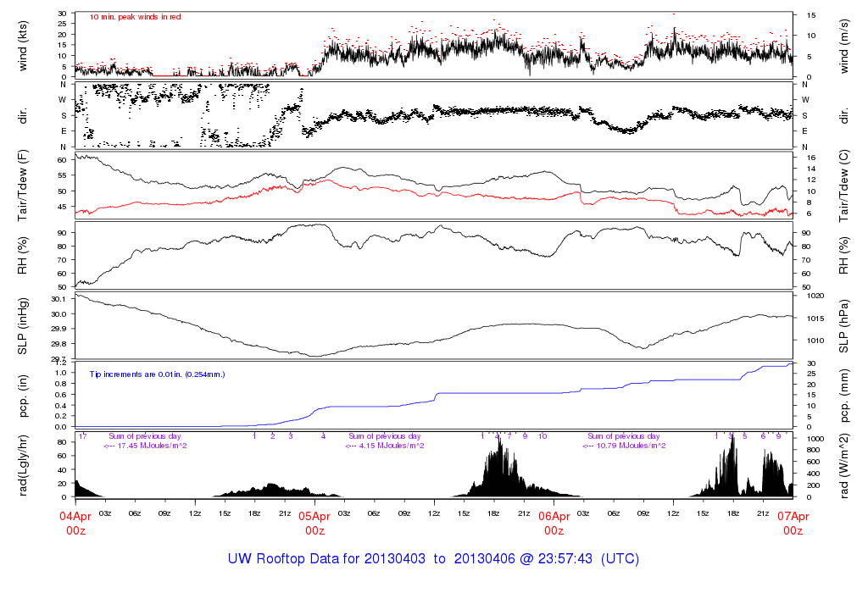
Task: Click the '1.2' tick on pcp. axis
Action: 60,362
